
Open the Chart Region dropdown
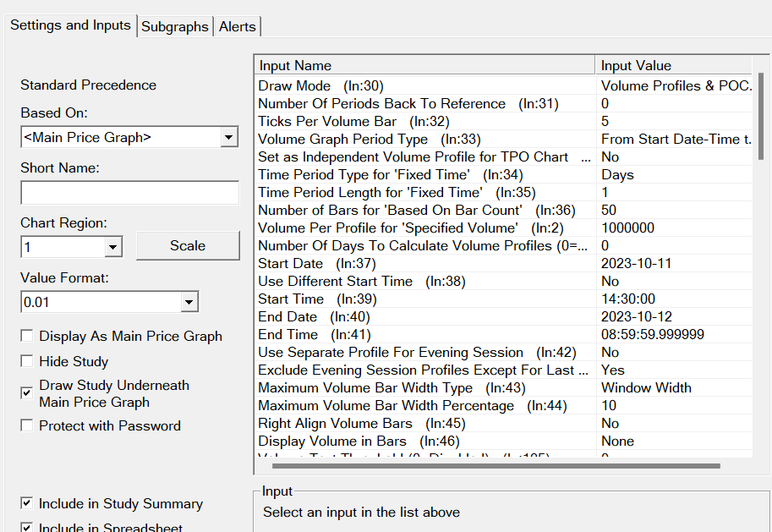pos(113,247)
